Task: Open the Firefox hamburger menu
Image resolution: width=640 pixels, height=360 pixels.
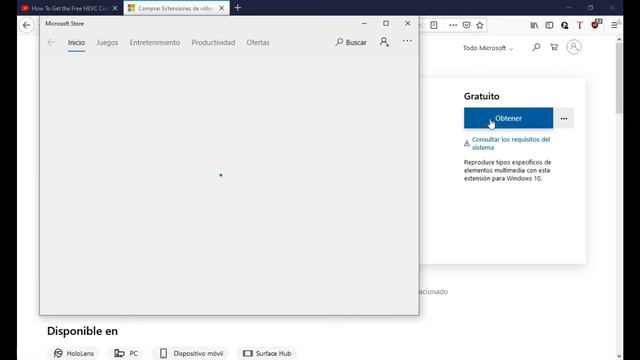Action: (x=614, y=25)
